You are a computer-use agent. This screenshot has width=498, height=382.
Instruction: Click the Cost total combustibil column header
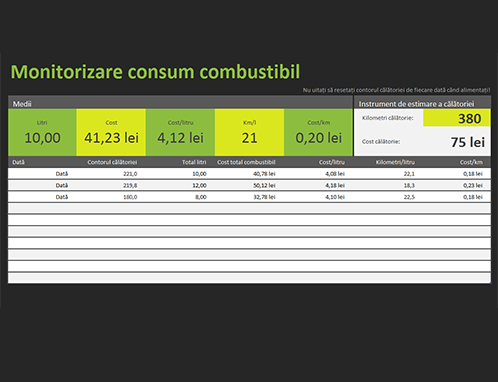click(246, 162)
